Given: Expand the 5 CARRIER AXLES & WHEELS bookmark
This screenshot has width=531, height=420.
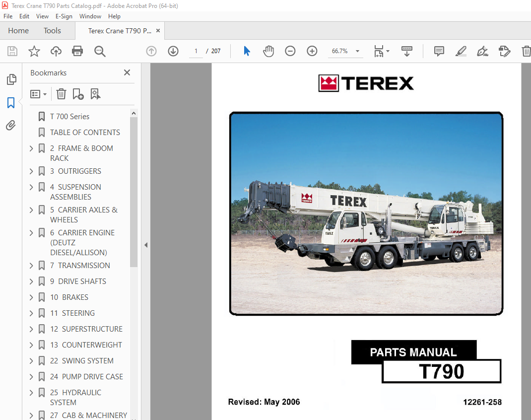Looking at the screenshot, I should (x=31, y=210).
